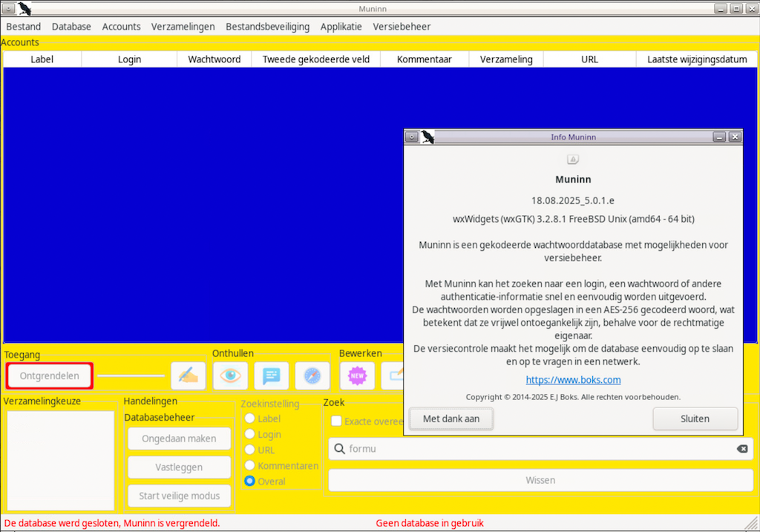This screenshot has height=532, width=760.
Task: Select the Label search radio button
Action: pyautogui.click(x=249, y=418)
